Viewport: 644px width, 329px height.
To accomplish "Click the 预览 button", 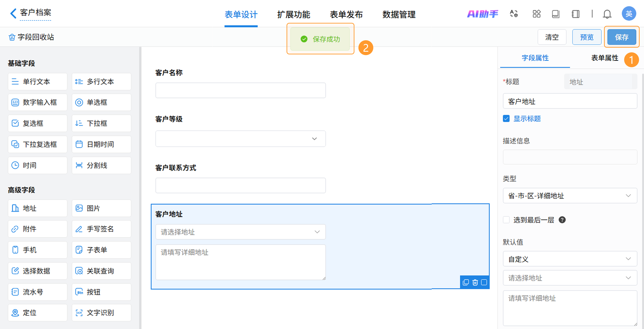I will [x=587, y=37].
